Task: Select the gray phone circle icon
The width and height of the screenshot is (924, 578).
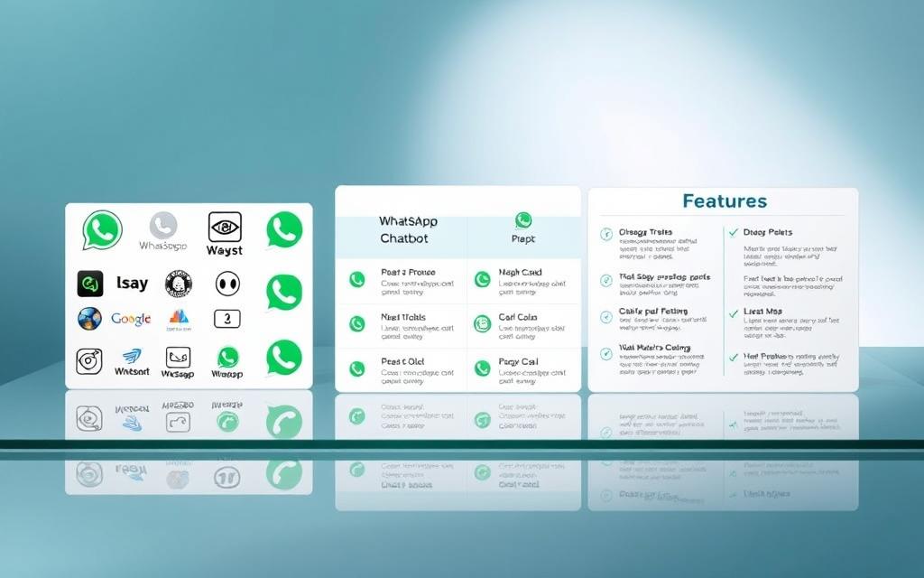Action: tap(163, 225)
